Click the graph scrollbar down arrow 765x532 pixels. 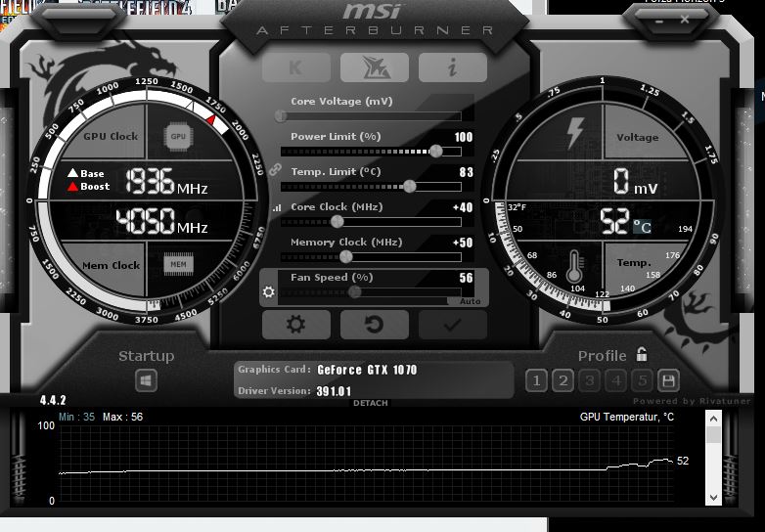point(713,498)
